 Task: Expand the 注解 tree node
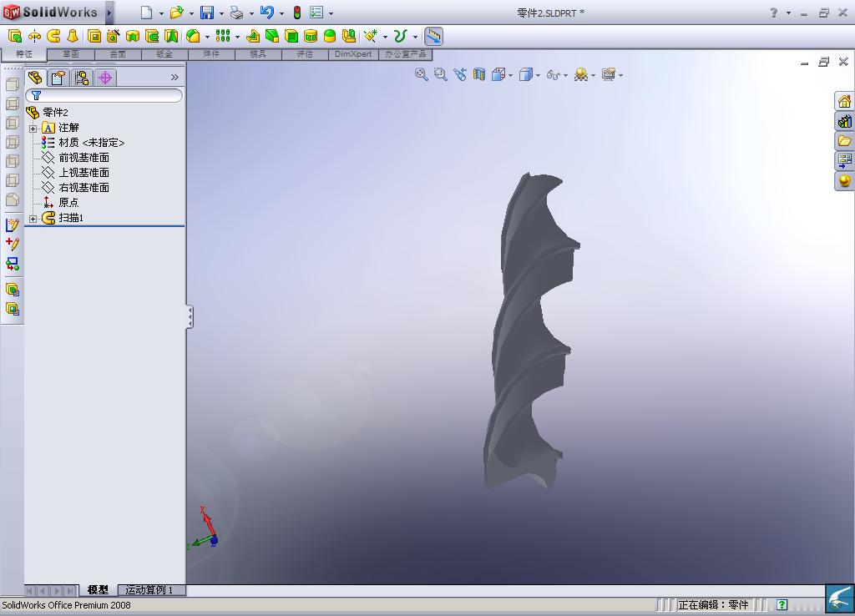[33, 129]
